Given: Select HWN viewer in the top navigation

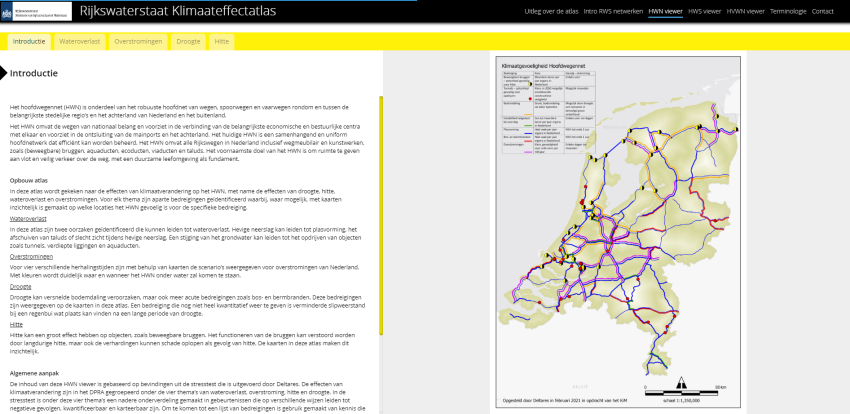Looking at the screenshot, I should 666,11.
